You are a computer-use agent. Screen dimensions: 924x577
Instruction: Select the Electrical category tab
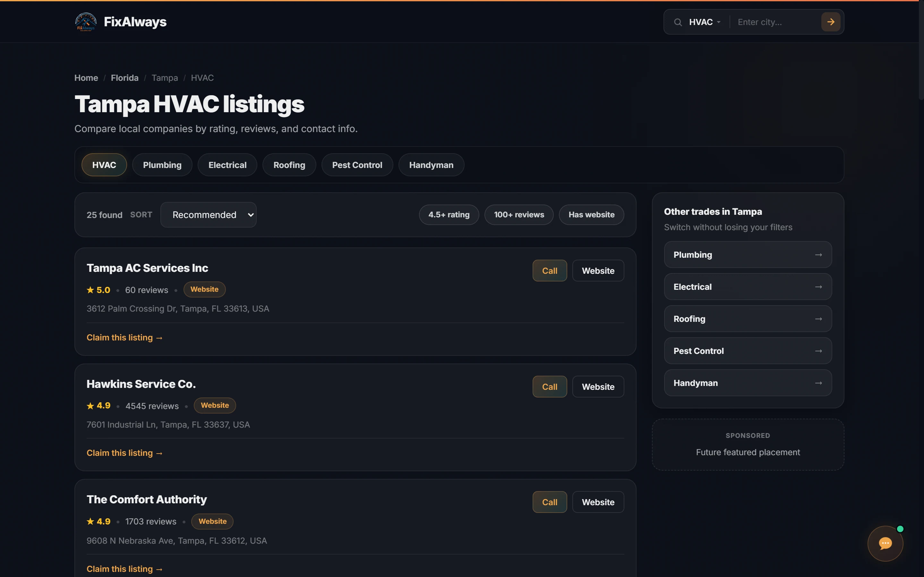227,165
